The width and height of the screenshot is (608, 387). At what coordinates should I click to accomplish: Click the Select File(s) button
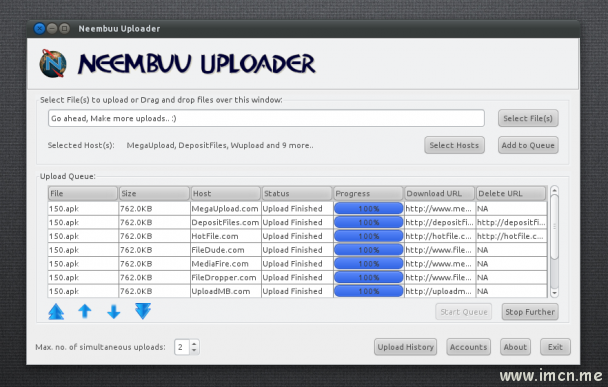coord(528,118)
